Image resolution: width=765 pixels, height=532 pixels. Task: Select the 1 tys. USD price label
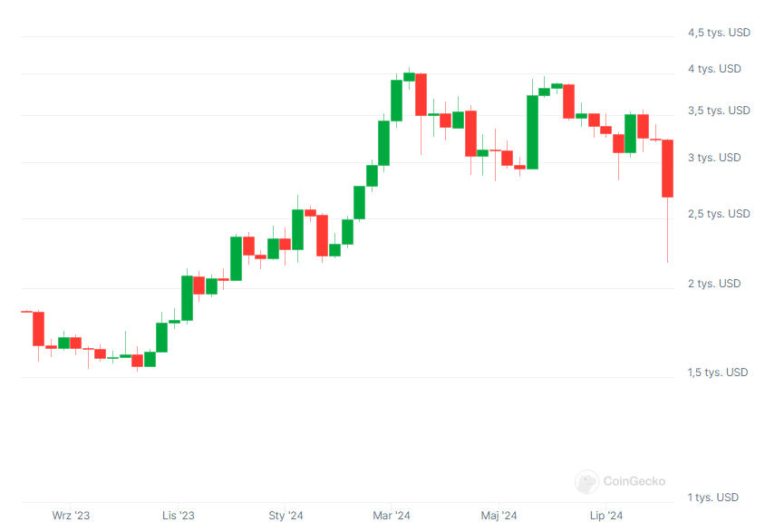point(714,498)
